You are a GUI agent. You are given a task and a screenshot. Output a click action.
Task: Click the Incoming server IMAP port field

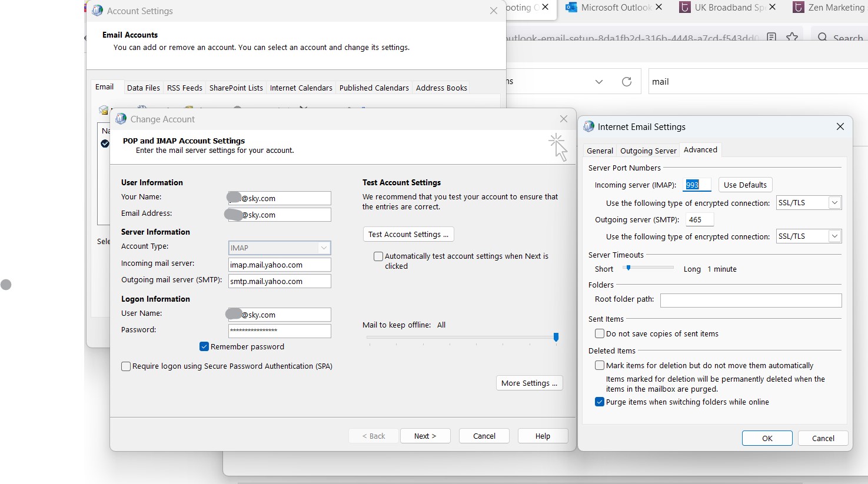pyautogui.click(x=697, y=185)
